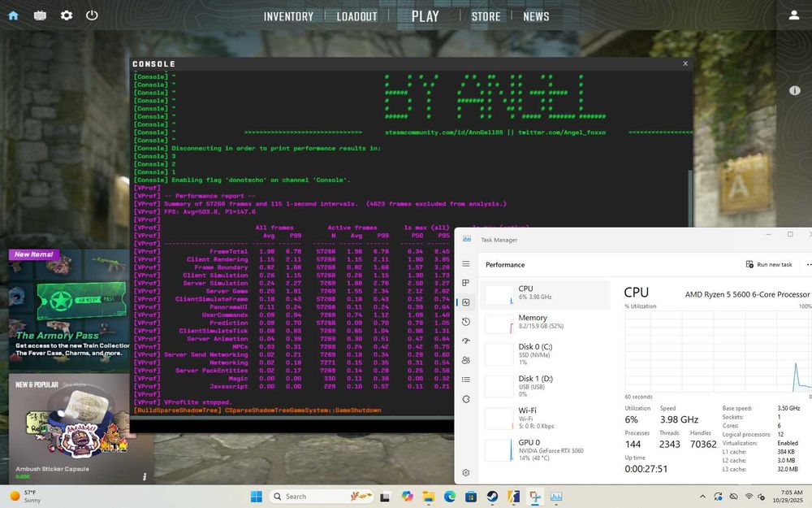This screenshot has height=508, width=812.
Task: Select the CPU performance entry
Action: (x=546, y=295)
